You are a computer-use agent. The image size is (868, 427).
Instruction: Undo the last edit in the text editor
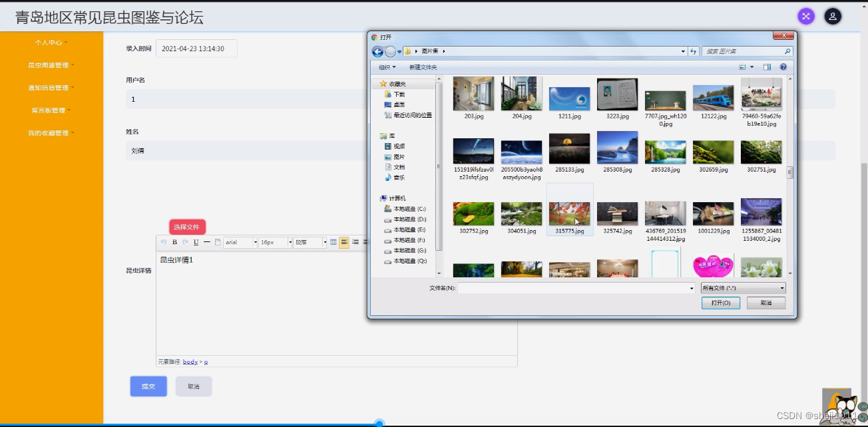click(164, 242)
